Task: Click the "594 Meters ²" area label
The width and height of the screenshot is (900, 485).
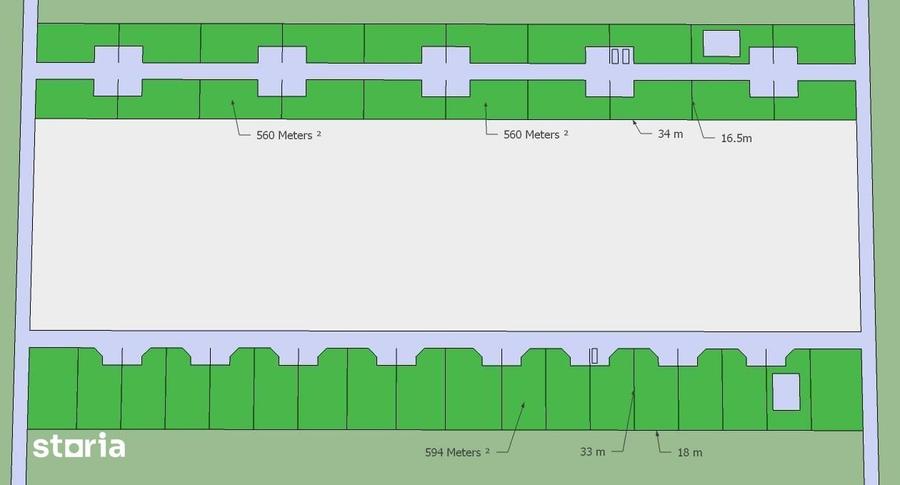Action: pyautogui.click(x=457, y=452)
